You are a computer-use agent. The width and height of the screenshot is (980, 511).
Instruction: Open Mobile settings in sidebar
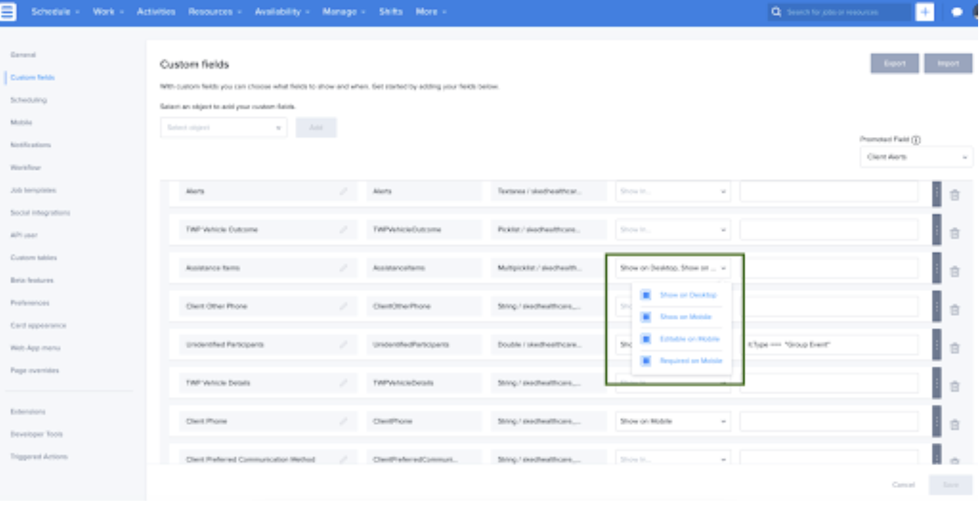(x=21, y=122)
